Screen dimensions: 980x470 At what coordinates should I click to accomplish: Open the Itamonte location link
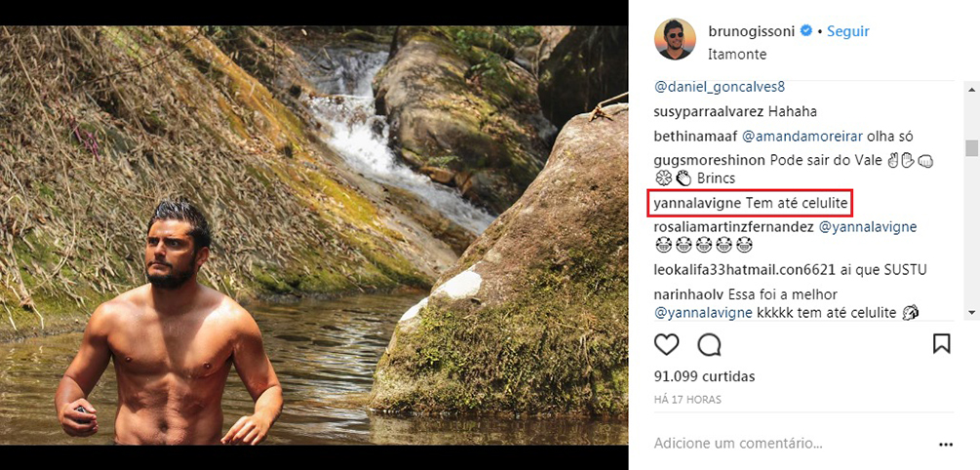(x=737, y=55)
